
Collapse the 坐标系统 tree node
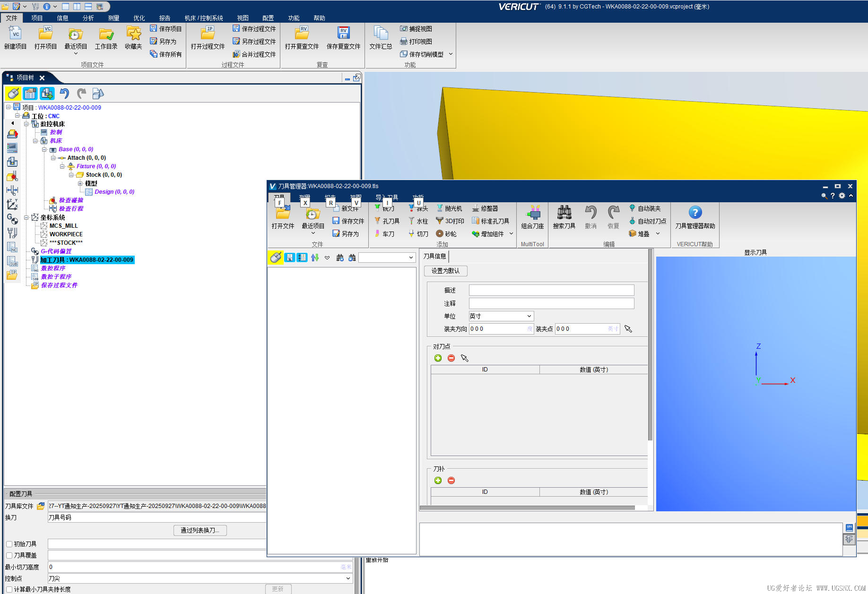(x=26, y=217)
